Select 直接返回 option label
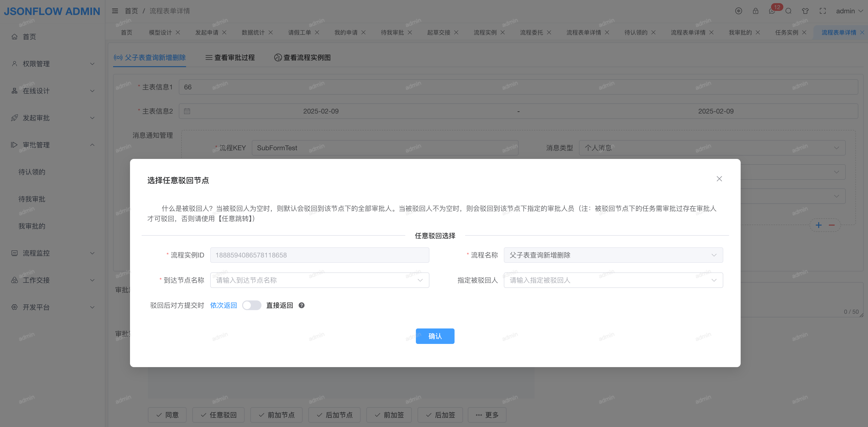This screenshot has width=868, height=427. tap(279, 306)
